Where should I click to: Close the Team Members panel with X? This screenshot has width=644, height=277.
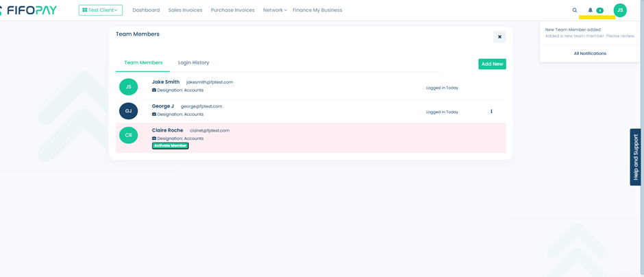point(499,37)
